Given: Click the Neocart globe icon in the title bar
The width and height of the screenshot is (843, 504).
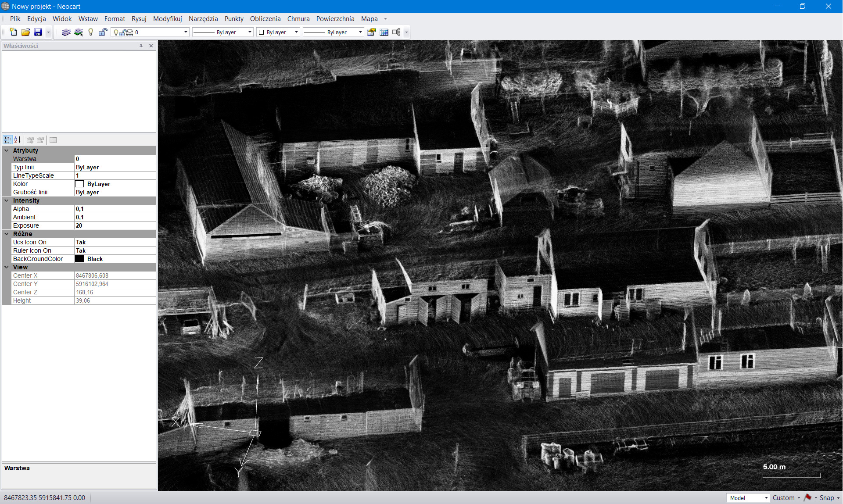Looking at the screenshot, I should (x=5, y=6).
